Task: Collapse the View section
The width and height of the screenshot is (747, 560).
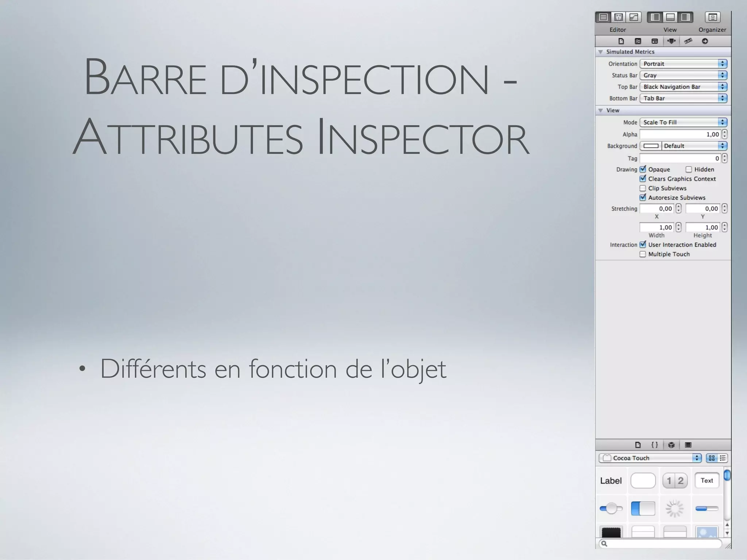Action: tap(600, 110)
